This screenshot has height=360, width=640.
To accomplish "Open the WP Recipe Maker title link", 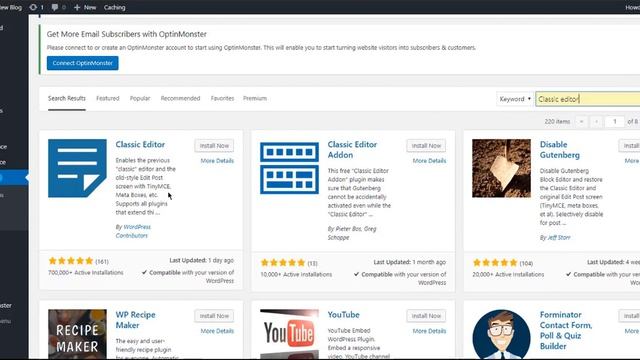I will [x=135, y=320].
